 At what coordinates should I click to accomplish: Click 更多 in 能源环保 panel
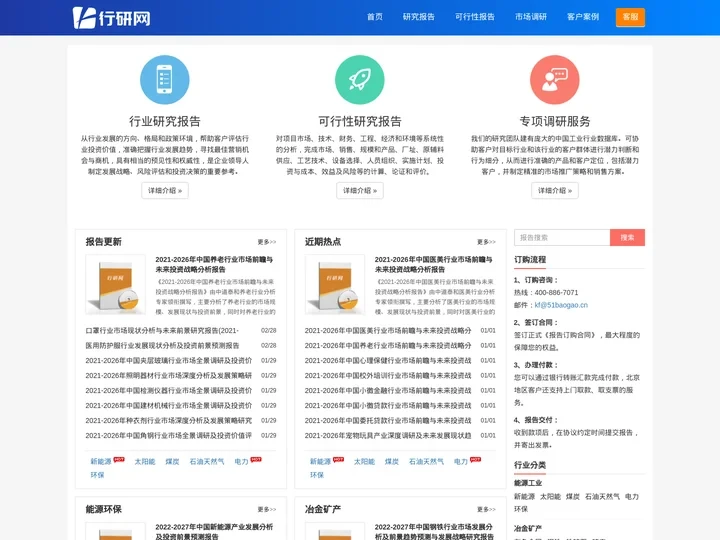[x=267, y=509]
